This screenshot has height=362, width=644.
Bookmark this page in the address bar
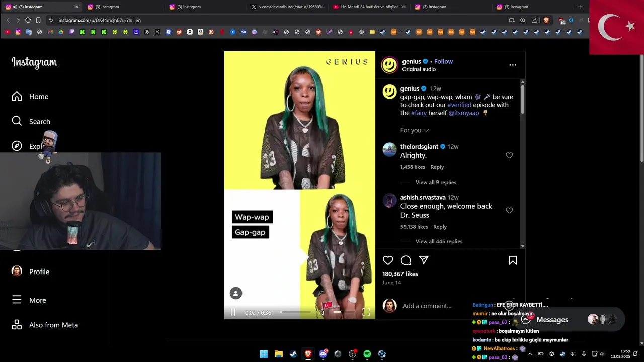tap(38, 20)
